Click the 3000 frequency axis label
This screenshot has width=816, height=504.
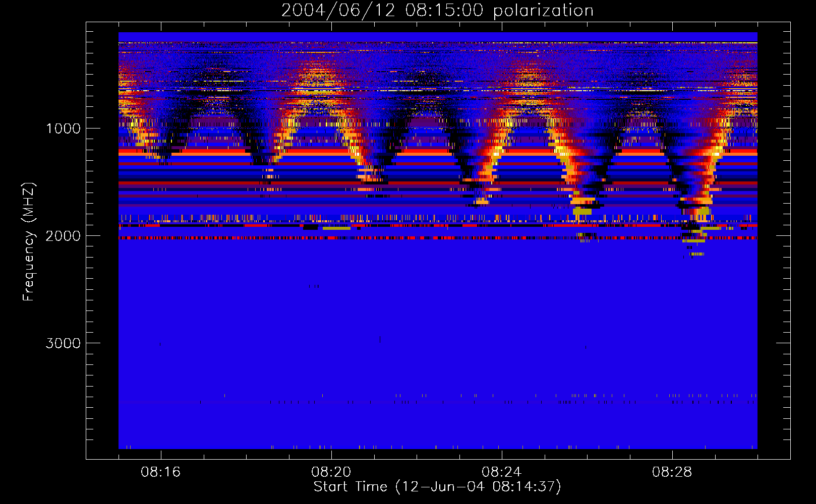(x=63, y=343)
